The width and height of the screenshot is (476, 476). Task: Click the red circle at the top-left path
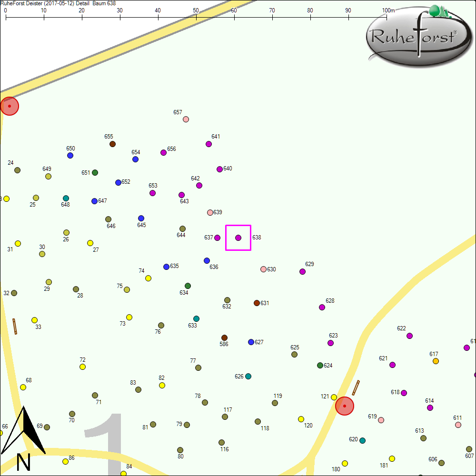pos(9,106)
